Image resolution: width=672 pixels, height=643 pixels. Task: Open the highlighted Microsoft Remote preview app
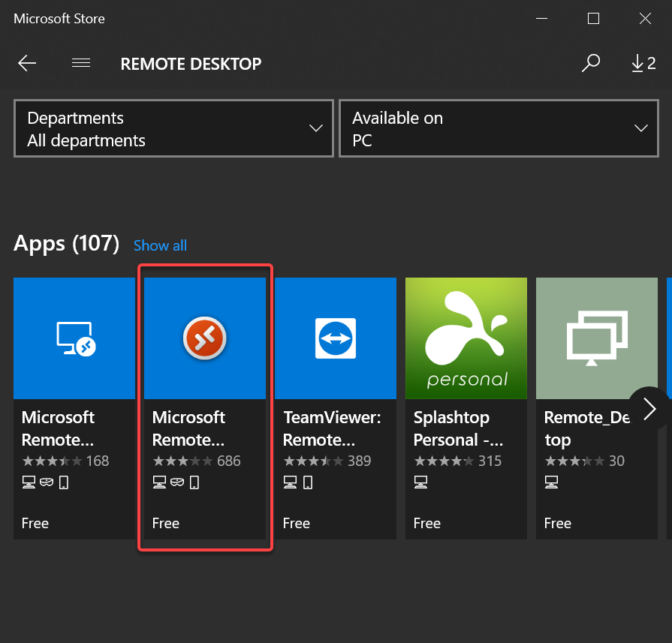tap(204, 338)
